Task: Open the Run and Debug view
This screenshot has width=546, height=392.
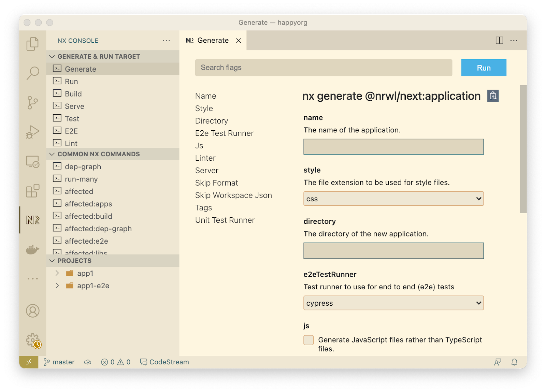Action: (x=32, y=131)
